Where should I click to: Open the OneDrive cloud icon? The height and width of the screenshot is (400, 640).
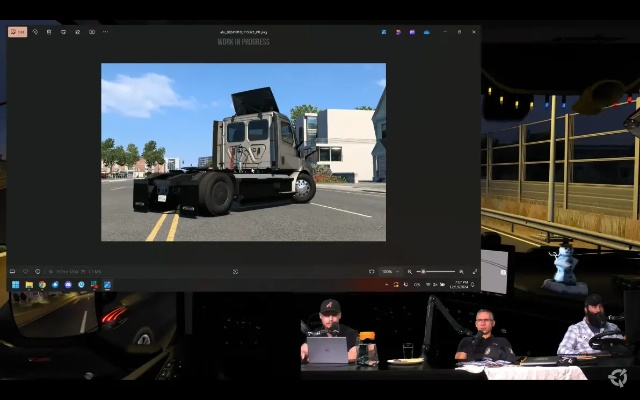pos(426,31)
